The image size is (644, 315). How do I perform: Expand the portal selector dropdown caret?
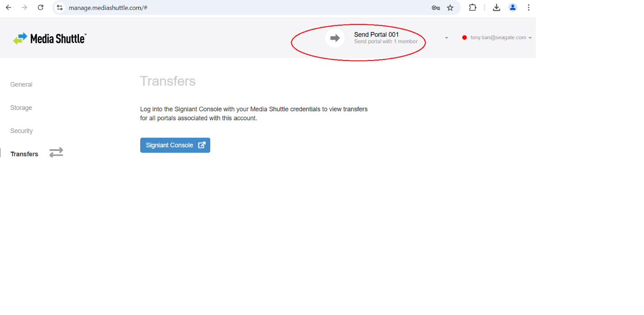click(x=446, y=38)
